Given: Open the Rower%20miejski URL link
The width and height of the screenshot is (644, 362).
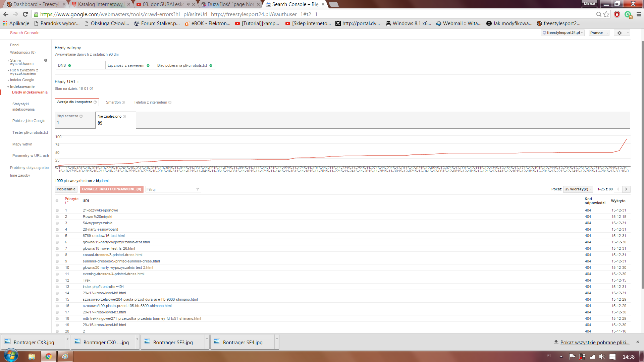Looking at the screenshot, I should [97, 217].
